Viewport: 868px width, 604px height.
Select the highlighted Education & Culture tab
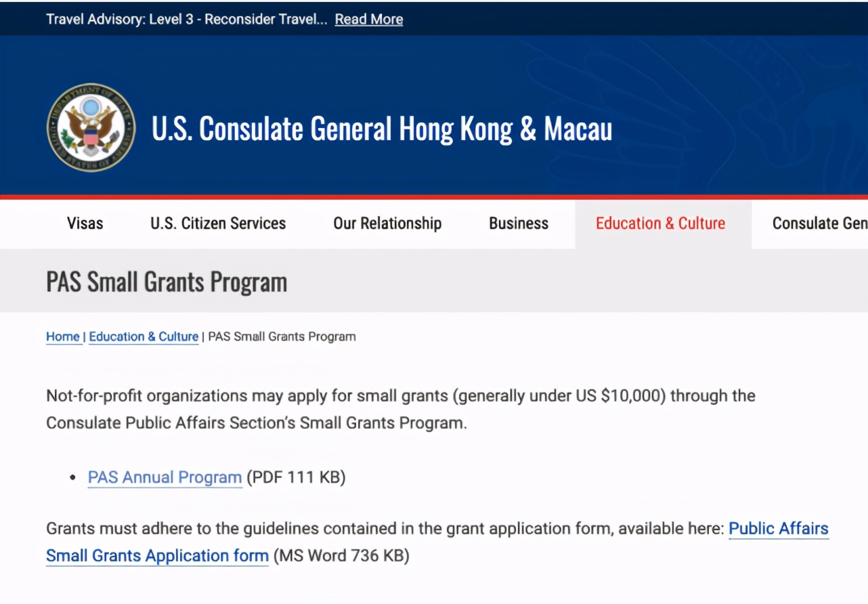(660, 223)
